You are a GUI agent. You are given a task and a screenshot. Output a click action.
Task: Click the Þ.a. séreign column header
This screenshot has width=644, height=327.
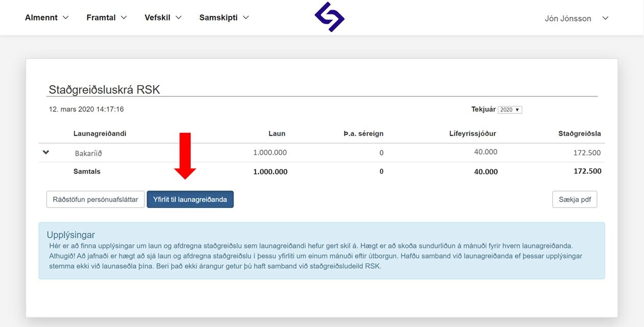click(363, 134)
